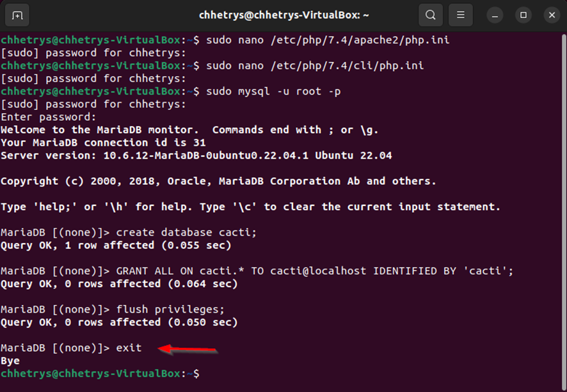The width and height of the screenshot is (567, 392).
Task: Click the final empty shell prompt line
Action: [100, 373]
